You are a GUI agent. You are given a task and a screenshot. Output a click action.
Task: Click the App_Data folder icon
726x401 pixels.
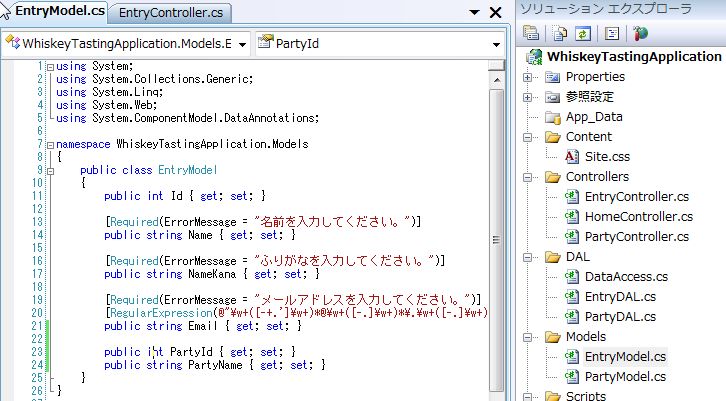click(553, 117)
